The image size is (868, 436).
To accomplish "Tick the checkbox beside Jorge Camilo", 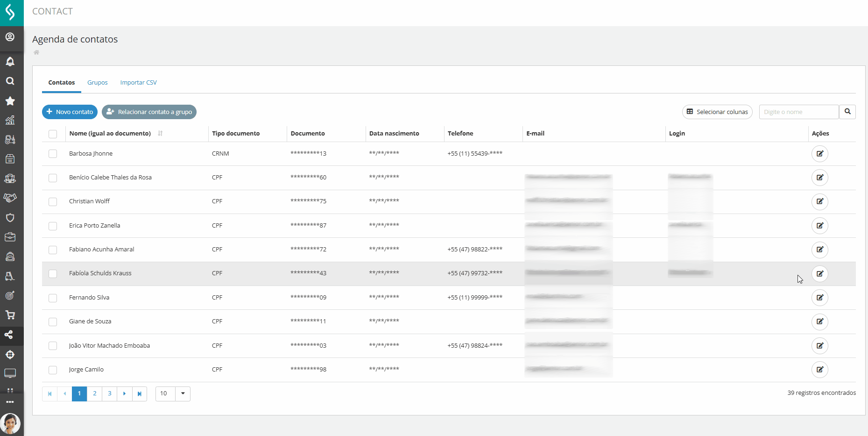I will tap(53, 370).
